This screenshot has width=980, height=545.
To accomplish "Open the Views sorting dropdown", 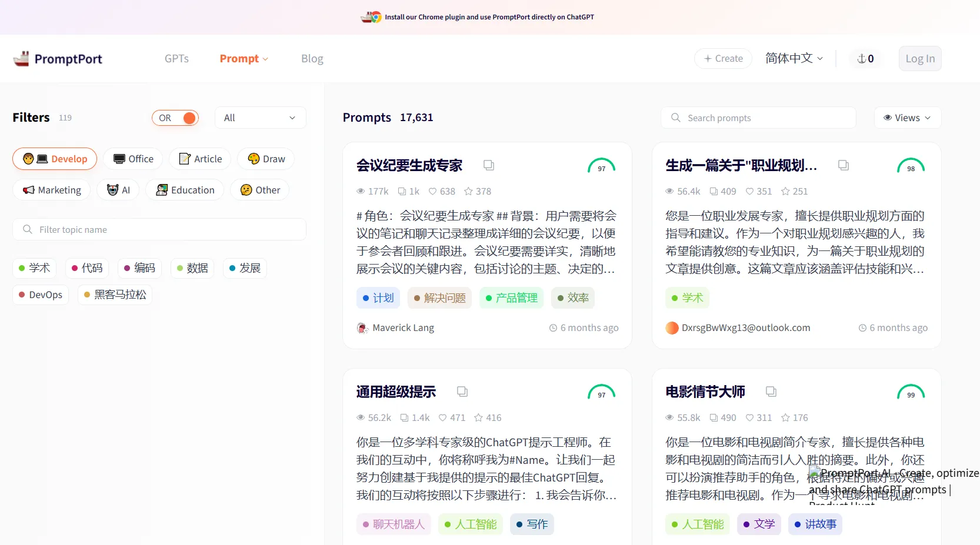I will tap(908, 118).
